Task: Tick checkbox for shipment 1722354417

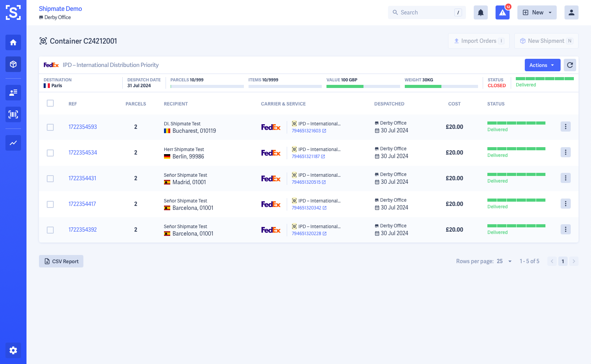Action: (x=50, y=204)
